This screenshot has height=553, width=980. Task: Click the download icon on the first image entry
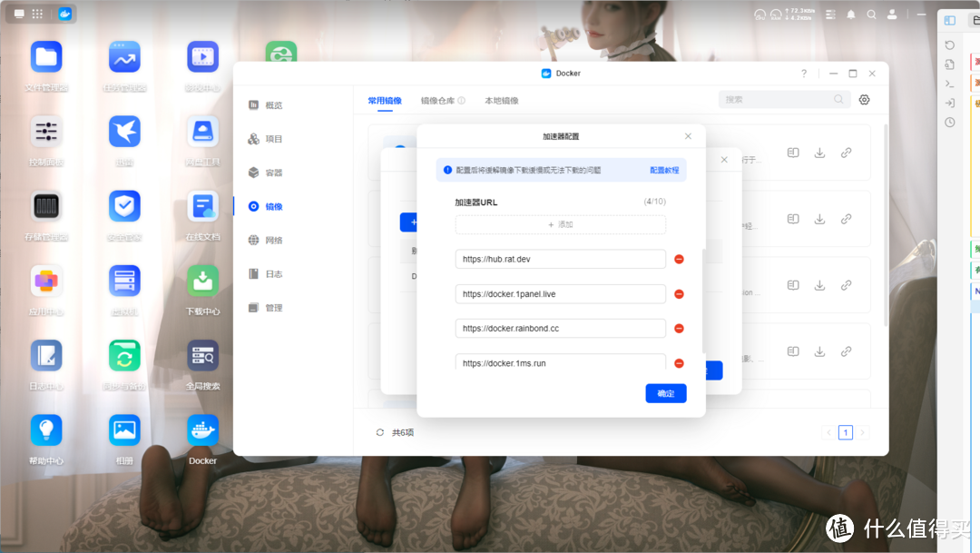point(819,152)
